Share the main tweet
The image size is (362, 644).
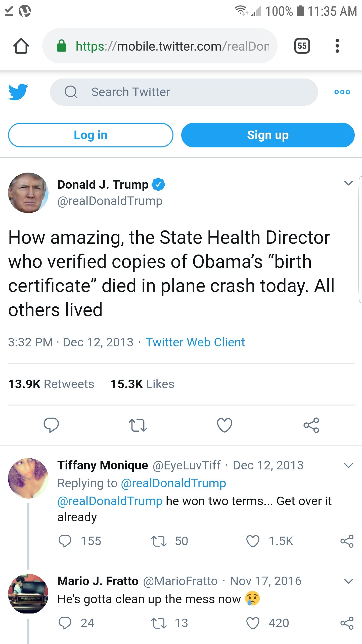311,425
